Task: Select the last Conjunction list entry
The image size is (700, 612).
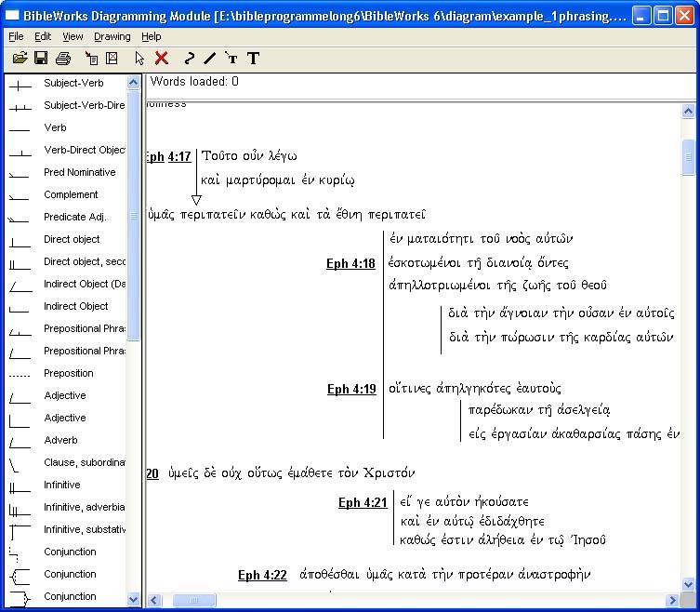Action: 70,597
